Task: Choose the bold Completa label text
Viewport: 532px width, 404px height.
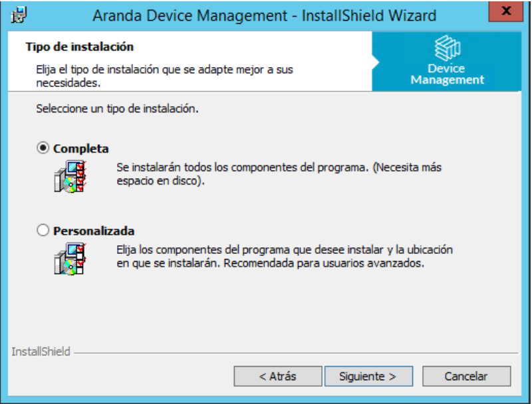Action: click(x=80, y=148)
